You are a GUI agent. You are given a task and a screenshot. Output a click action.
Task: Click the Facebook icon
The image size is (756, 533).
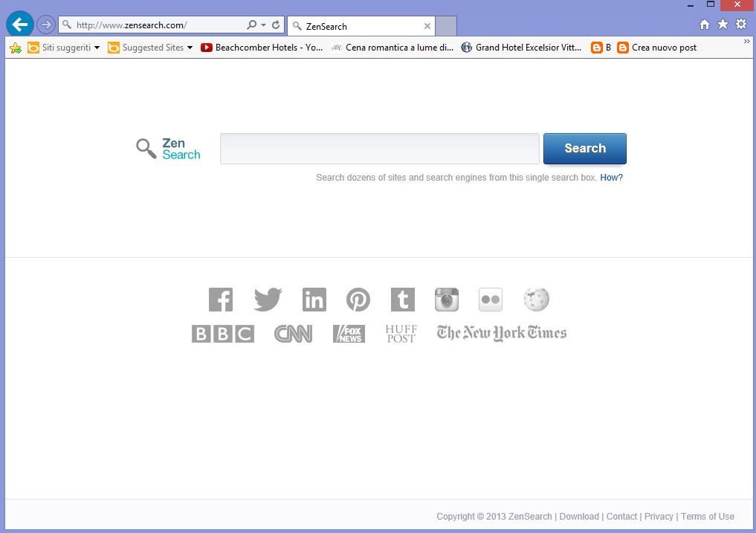tap(221, 300)
